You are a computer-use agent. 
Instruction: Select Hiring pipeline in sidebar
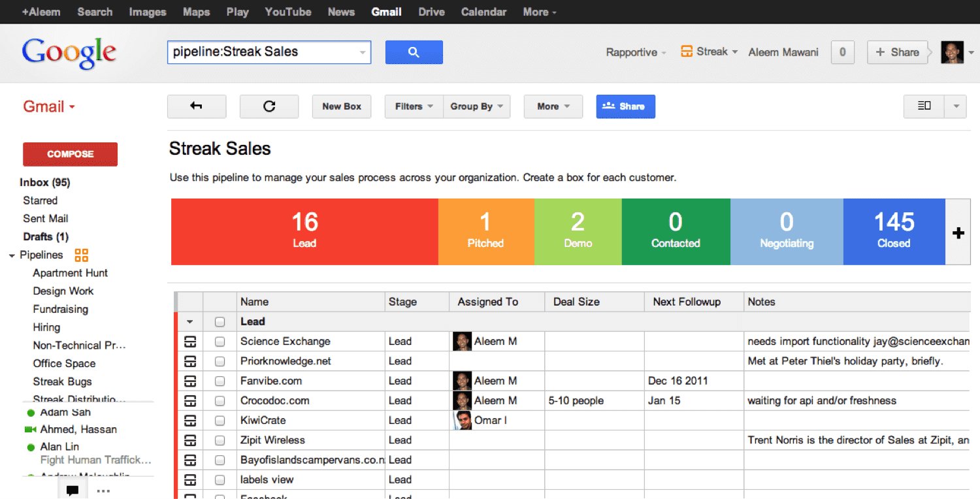click(46, 327)
